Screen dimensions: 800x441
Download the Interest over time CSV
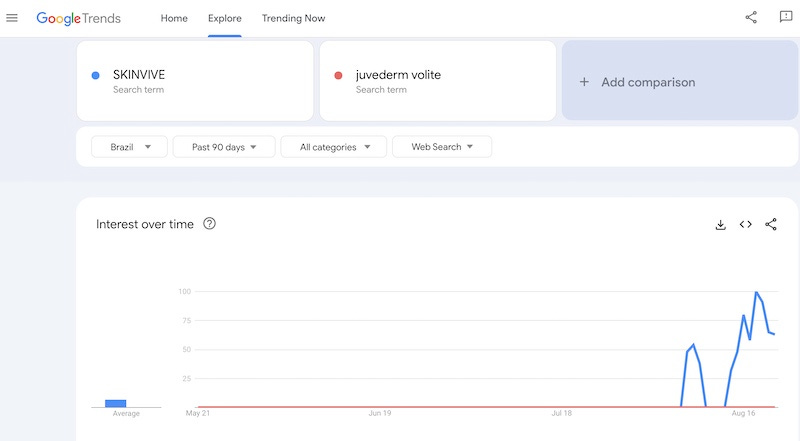pyautogui.click(x=720, y=225)
